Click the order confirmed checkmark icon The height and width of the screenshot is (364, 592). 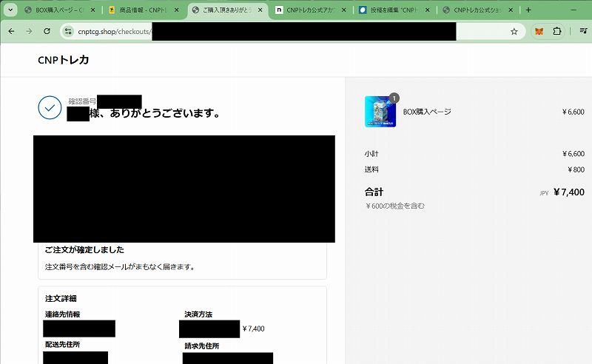point(50,107)
